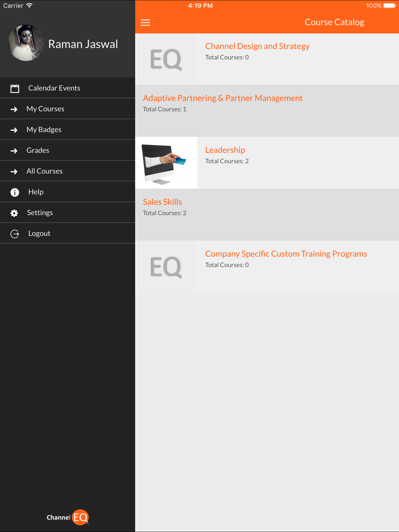Viewport: 399px width, 532px height.
Task: Open Calendar Events menu entry
Action: click(67, 88)
